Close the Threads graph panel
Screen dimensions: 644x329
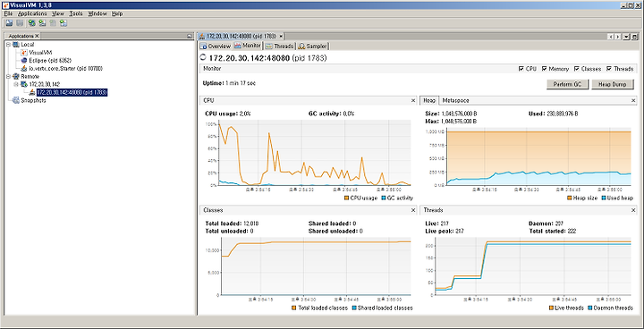pos(633,210)
